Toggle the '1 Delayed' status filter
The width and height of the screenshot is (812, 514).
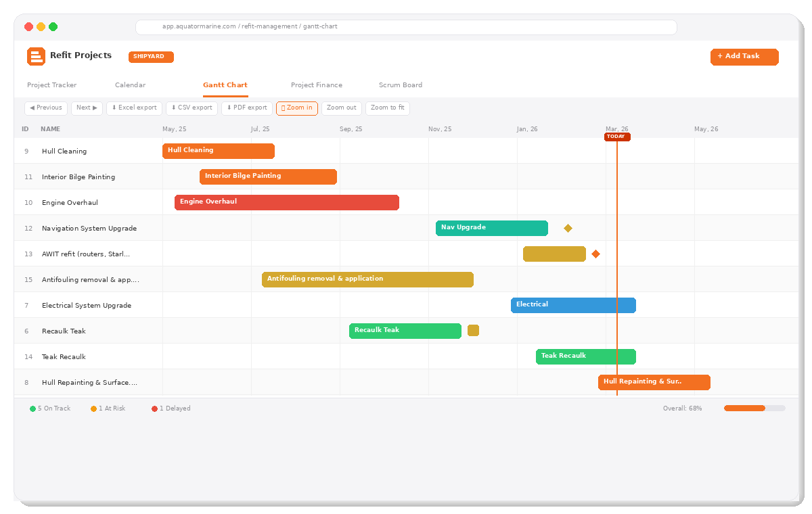point(171,408)
